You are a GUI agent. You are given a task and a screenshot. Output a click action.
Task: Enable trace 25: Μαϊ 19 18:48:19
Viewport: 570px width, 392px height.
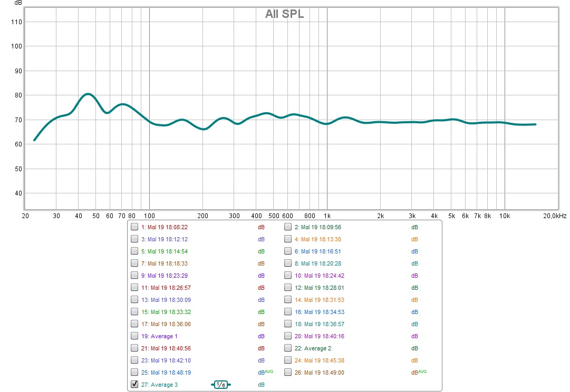(x=134, y=373)
